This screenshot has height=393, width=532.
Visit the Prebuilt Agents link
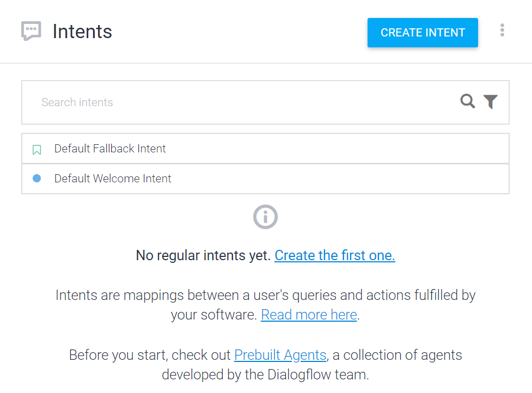[280, 355]
